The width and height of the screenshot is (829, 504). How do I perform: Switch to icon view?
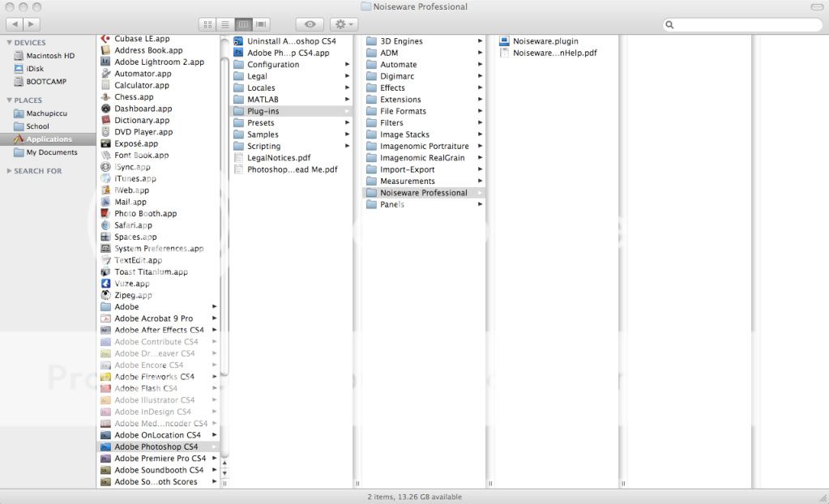pyautogui.click(x=207, y=24)
